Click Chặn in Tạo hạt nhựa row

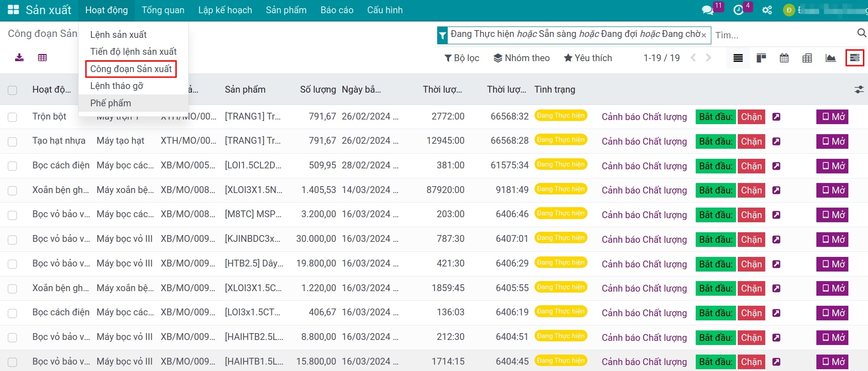(752, 141)
